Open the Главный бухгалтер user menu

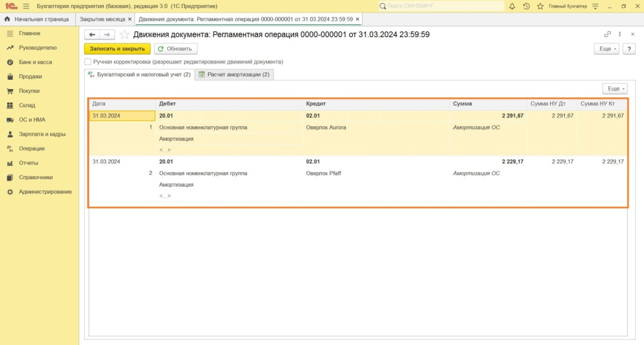(x=568, y=6)
